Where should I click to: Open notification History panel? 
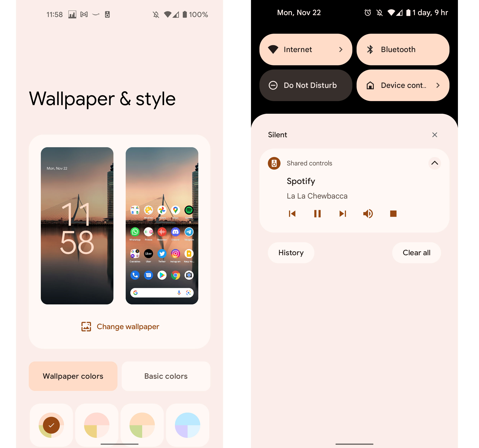[291, 253]
